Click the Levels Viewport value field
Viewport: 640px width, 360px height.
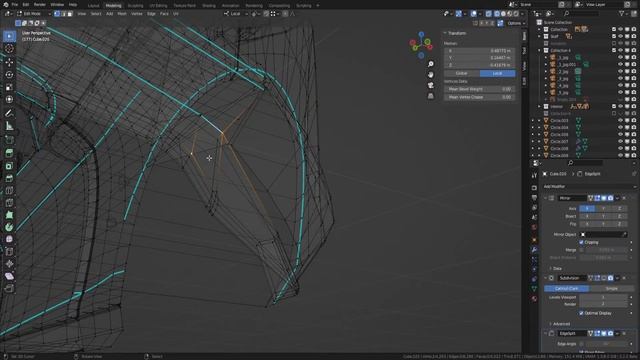pyautogui.click(x=603, y=298)
